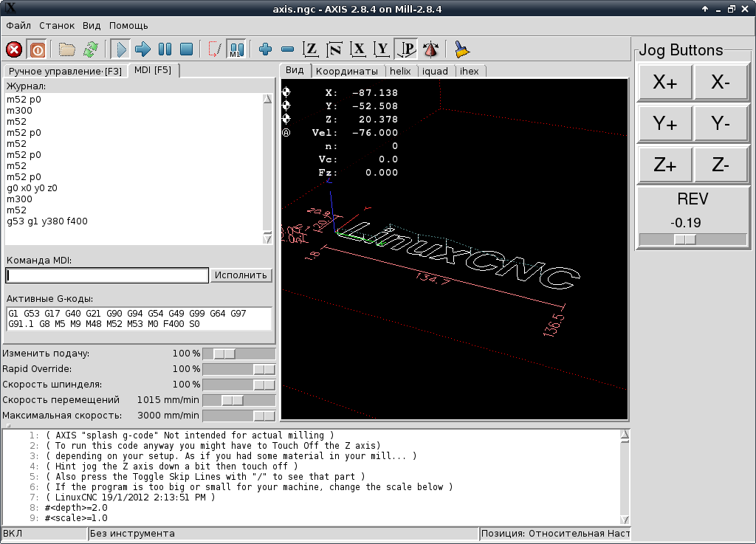Image resolution: width=756 pixels, height=544 pixels.
Task: Zoom in with the plus icon
Action: (266, 49)
